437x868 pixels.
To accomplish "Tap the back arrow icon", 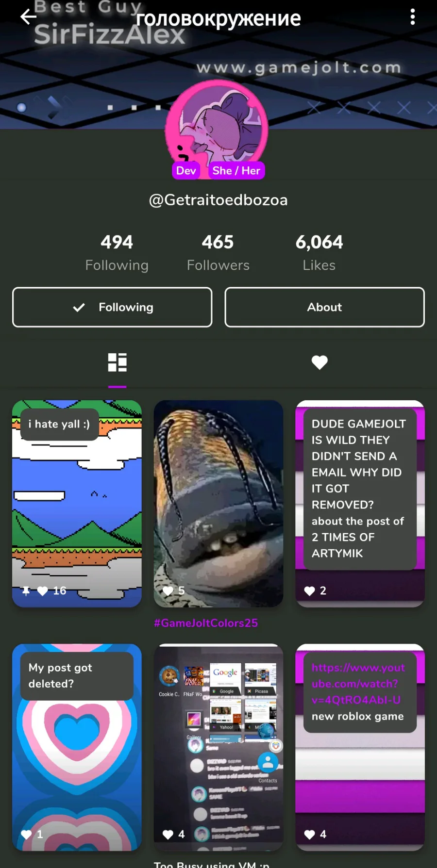I will 28,17.
